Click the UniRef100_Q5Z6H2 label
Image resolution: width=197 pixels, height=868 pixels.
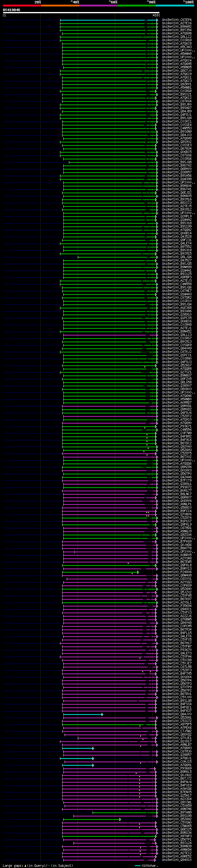coord(177,819)
